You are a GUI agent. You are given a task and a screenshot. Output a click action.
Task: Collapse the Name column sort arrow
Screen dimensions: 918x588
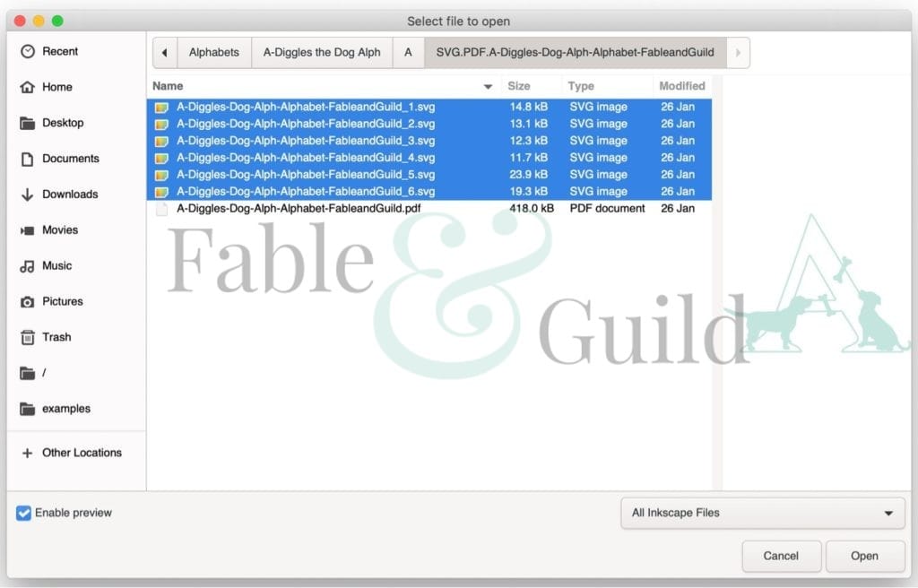pyautogui.click(x=487, y=86)
